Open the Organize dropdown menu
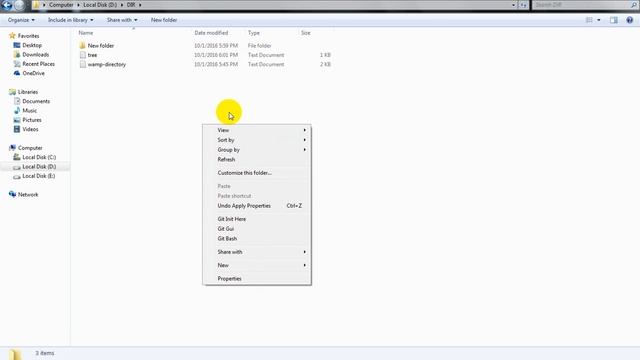The image size is (640, 360). tap(21, 20)
